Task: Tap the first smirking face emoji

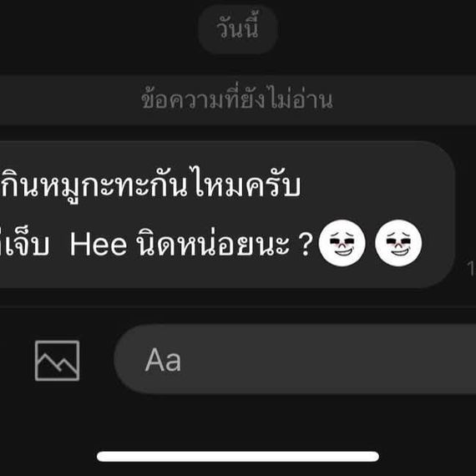Action: pos(342,243)
